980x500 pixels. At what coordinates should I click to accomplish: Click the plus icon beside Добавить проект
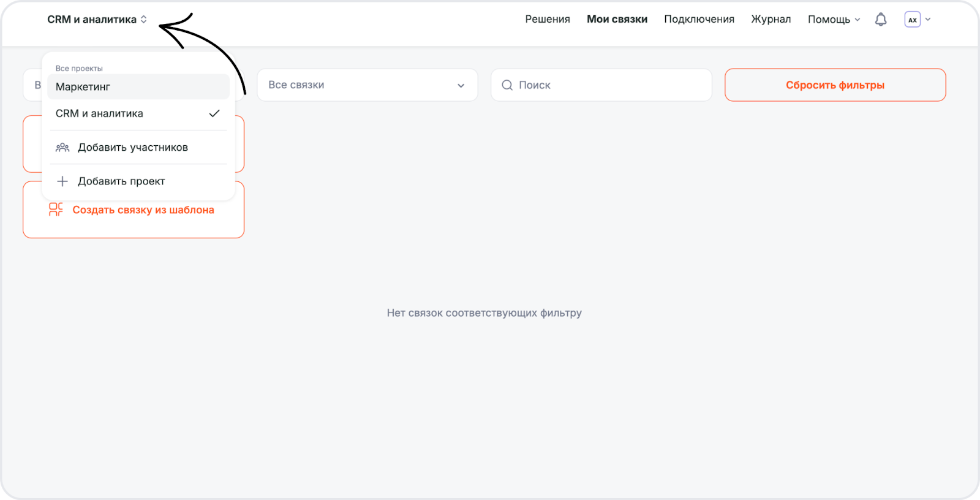click(62, 181)
